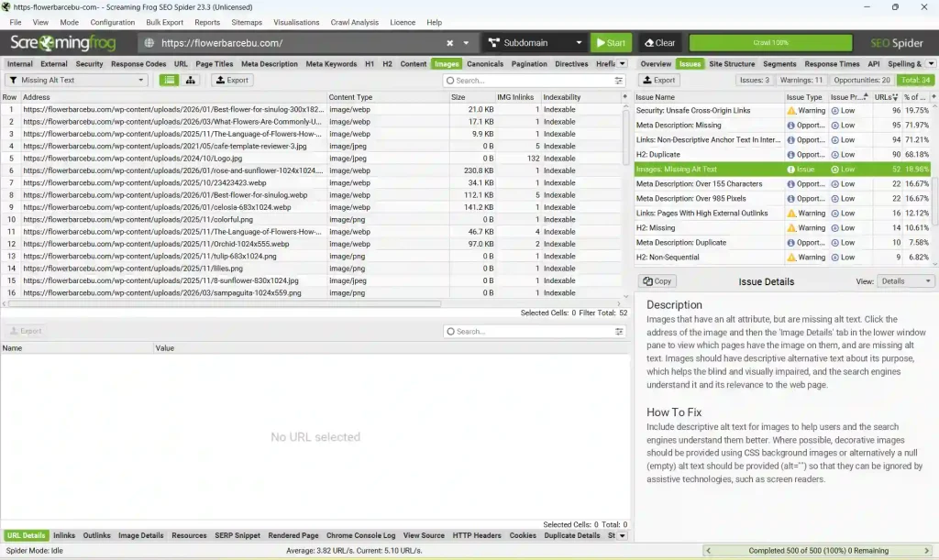Click warning icon on Unsafe Cross-Origin Links row
The height and width of the screenshot is (560, 939).
pos(791,111)
